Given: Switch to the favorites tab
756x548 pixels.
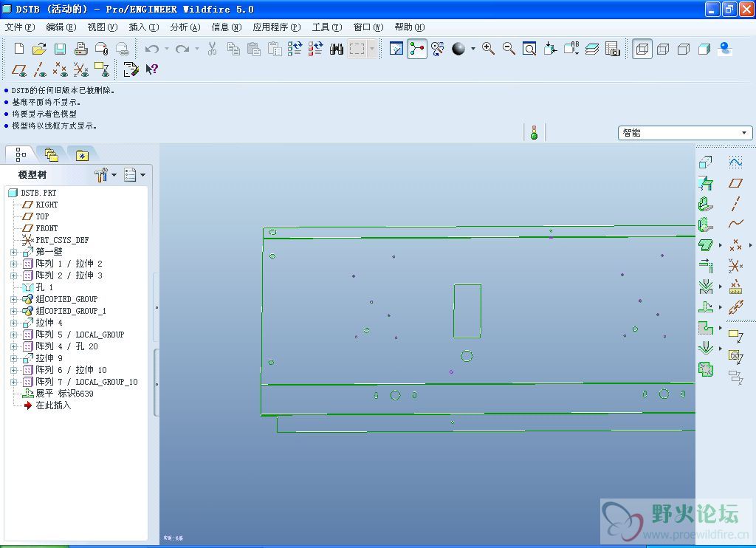Looking at the screenshot, I should [x=82, y=155].
